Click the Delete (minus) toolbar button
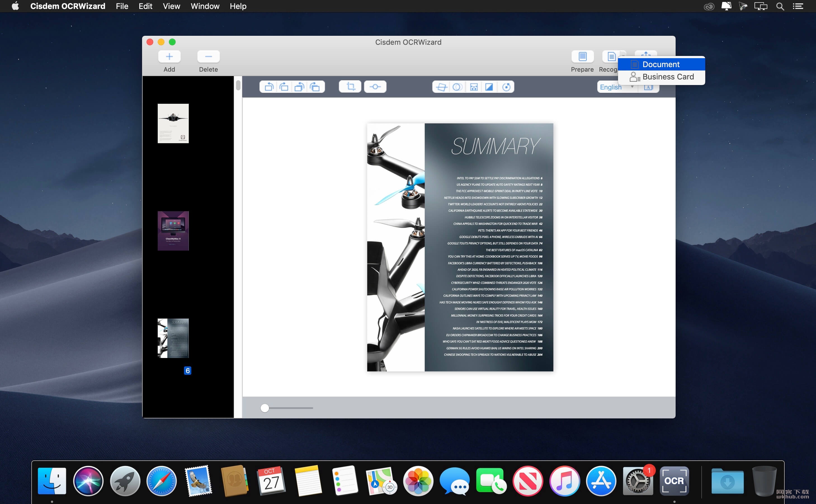 coord(208,57)
